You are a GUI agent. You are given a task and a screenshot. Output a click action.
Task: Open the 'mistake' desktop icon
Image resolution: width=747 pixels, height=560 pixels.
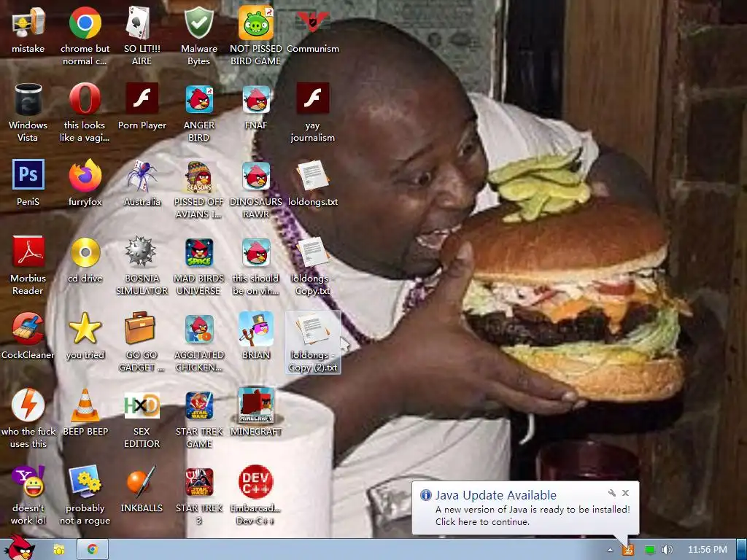click(x=28, y=23)
